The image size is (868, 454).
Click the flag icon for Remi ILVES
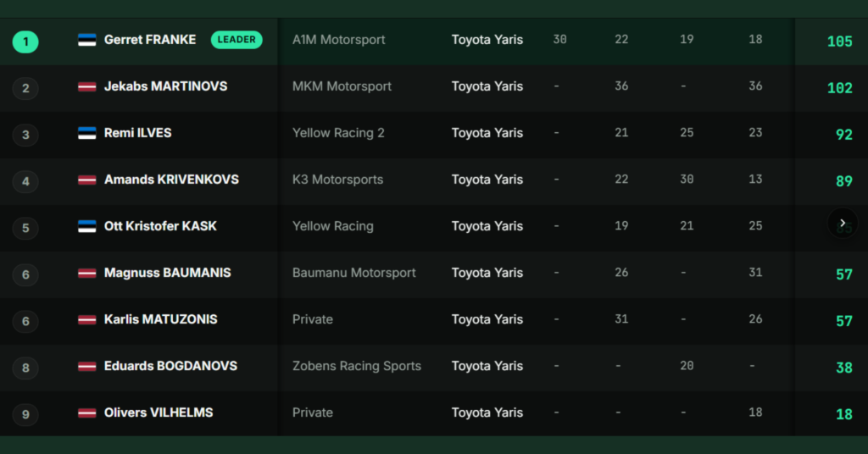click(x=87, y=133)
